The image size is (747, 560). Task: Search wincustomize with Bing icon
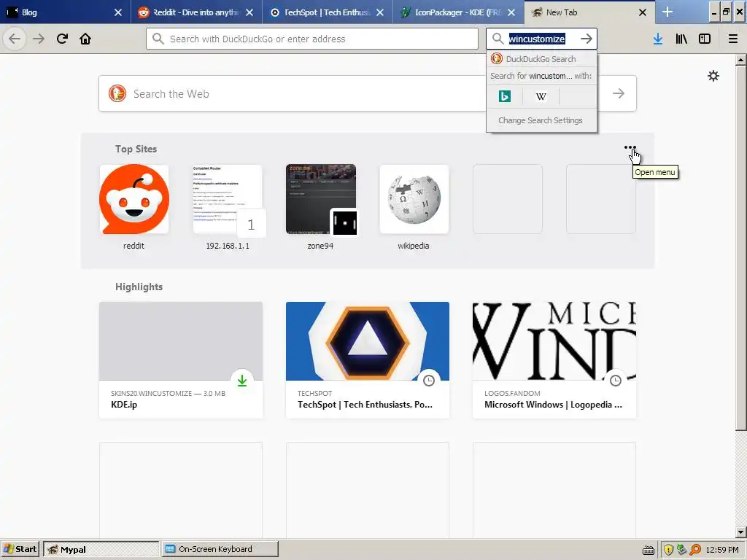[505, 96]
